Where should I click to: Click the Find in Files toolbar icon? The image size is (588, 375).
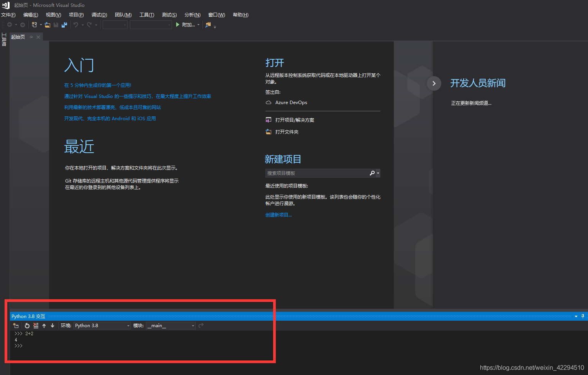[x=208, y=25]
